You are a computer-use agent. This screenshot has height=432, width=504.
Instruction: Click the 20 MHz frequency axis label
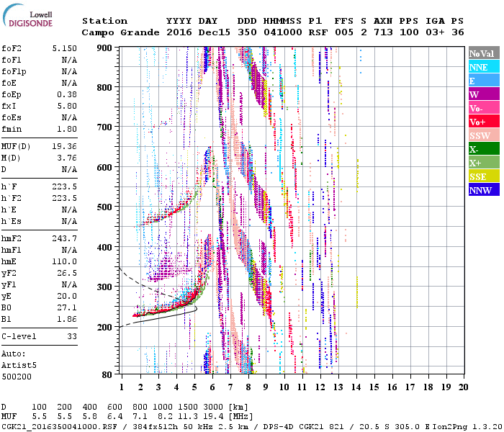click(x=463, y=387)
